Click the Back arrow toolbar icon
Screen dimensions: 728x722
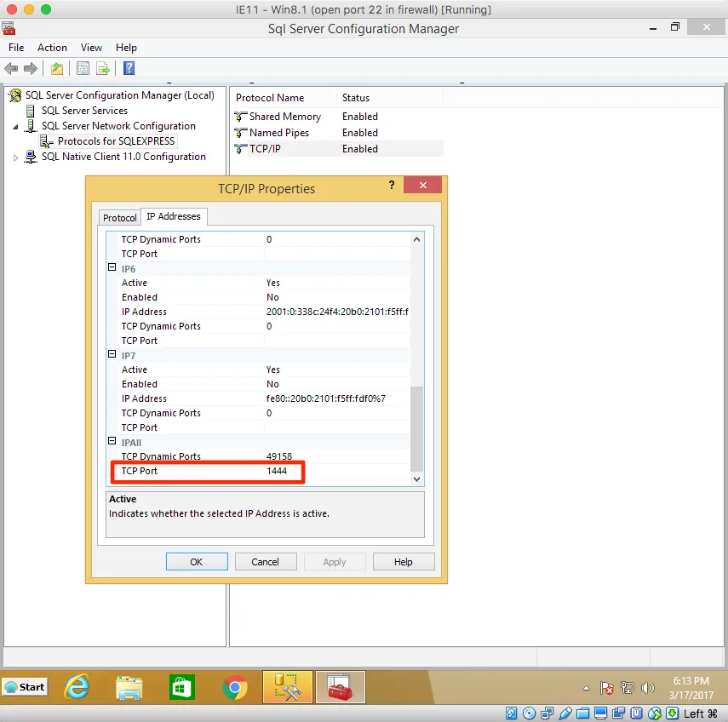11,69
